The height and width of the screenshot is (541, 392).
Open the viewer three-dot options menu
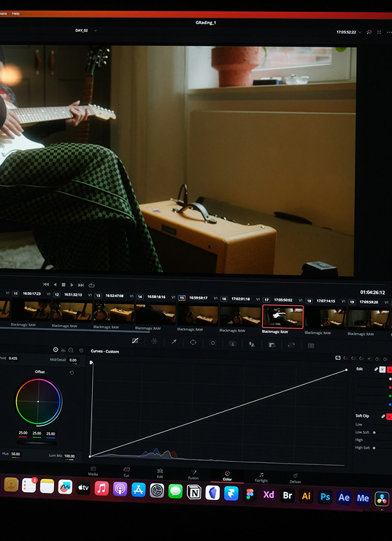click(389, 32)
